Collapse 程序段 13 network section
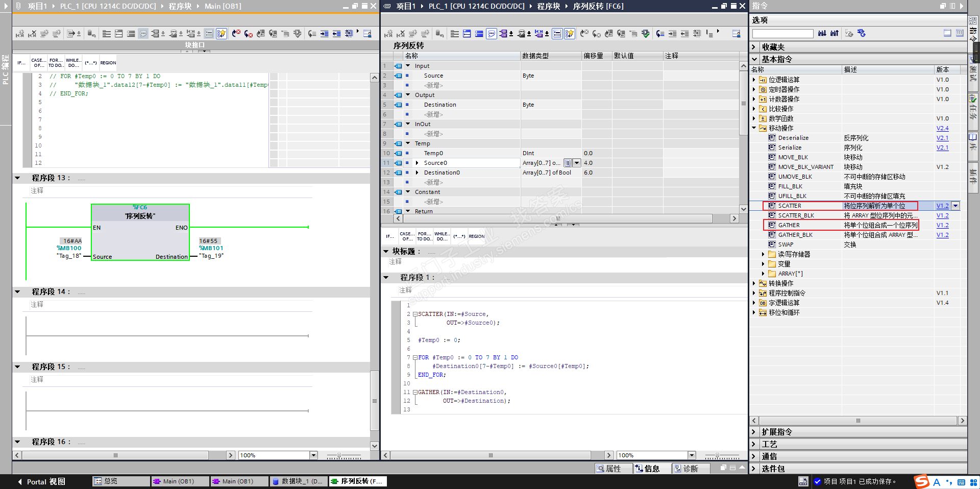The image size is (980, 489). coord(18,178)
